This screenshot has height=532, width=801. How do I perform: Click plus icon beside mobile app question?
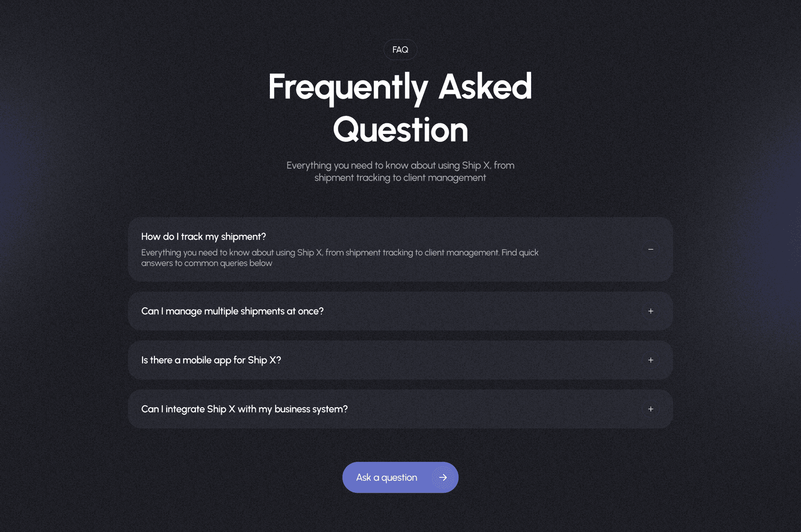tap(650, 360)
